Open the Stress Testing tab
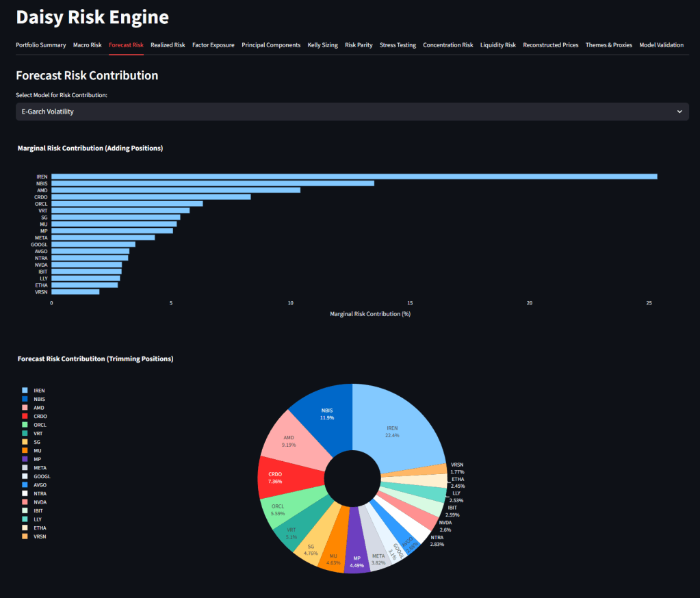The width and height of the screenshot is (700, 598). tap(398, 45)
